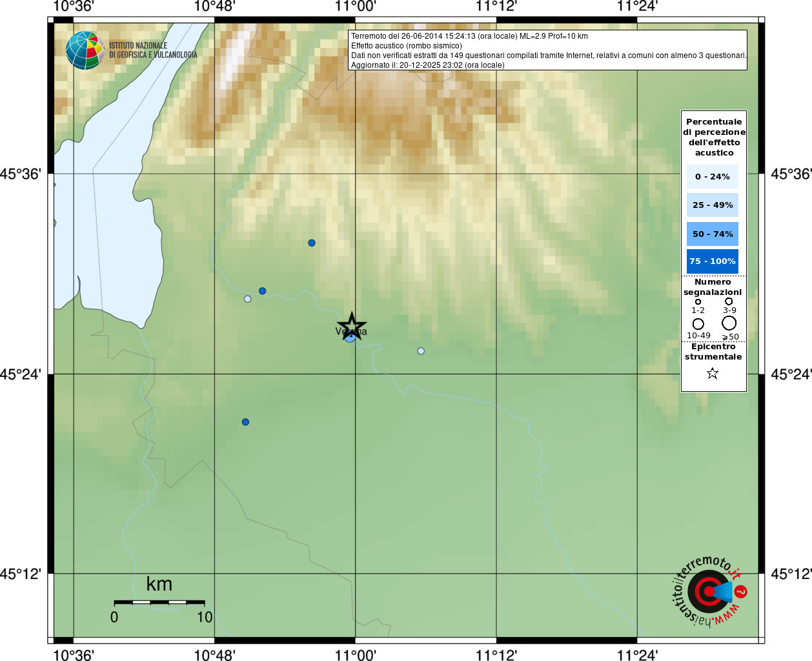Screen dimensions: 812x661
Task: Click the bottom 11°12' longitude label
Action: click(x=496, y=655)
